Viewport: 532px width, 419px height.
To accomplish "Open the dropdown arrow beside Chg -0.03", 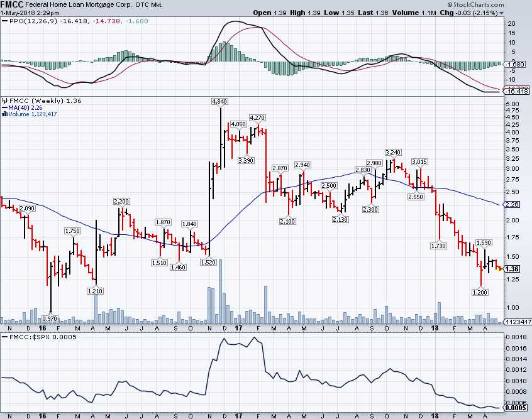I will click(x=501, y=13).
